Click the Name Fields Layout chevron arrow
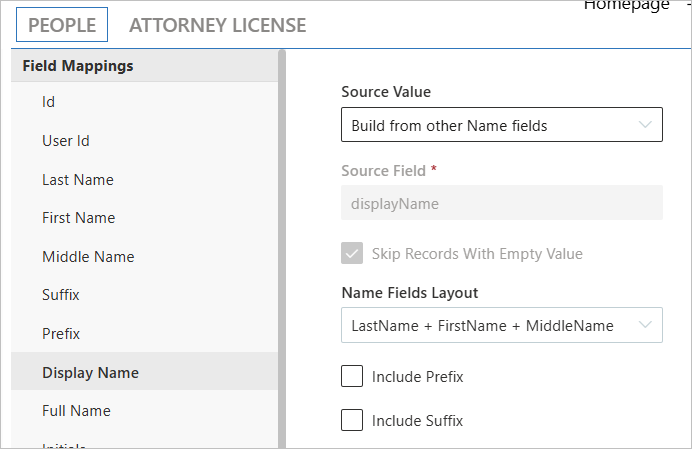This screenshot has width=692, height=449. (645, 325)
